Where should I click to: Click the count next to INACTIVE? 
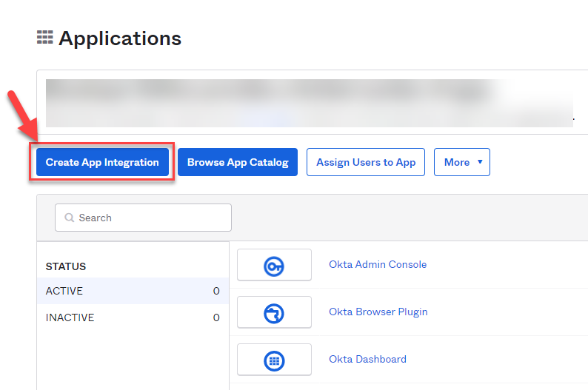(216, 317)
